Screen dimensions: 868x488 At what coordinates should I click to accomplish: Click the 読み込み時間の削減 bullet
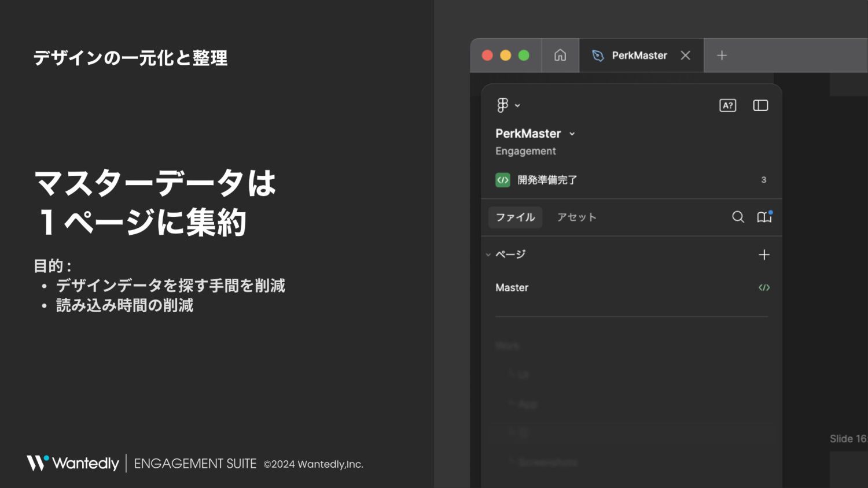(124, 305)
